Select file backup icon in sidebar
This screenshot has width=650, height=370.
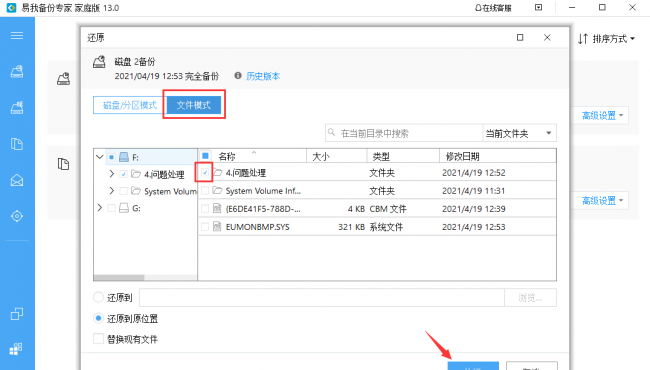tap(17, 144)
